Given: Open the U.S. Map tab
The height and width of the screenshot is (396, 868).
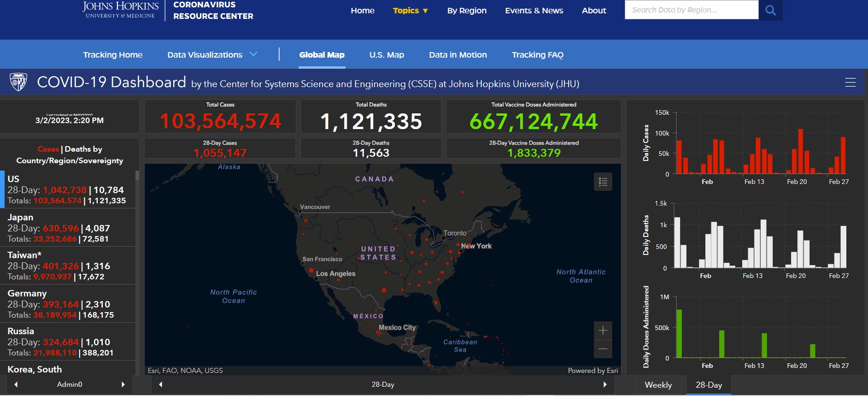Looking at the screenshot, I should pos(387,55).
